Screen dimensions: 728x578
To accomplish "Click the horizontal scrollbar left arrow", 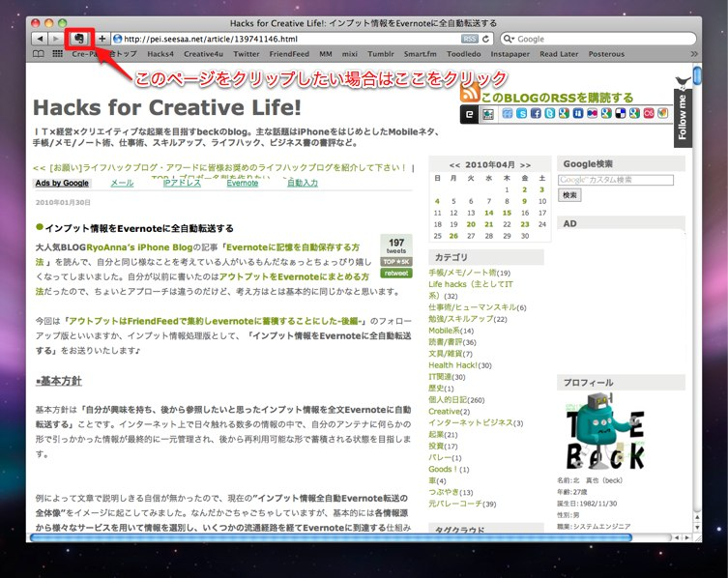I will (x=677, y=537).
